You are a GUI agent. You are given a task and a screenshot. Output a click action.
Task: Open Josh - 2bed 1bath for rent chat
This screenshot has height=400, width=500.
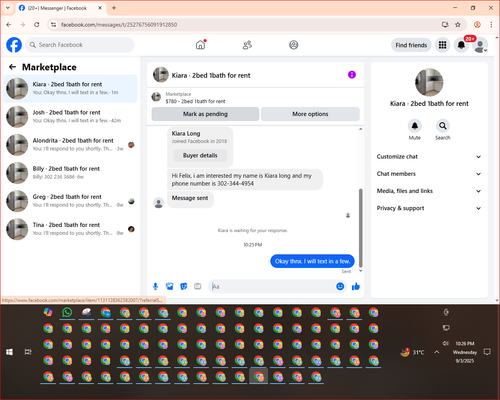click(x=70, y=116)
